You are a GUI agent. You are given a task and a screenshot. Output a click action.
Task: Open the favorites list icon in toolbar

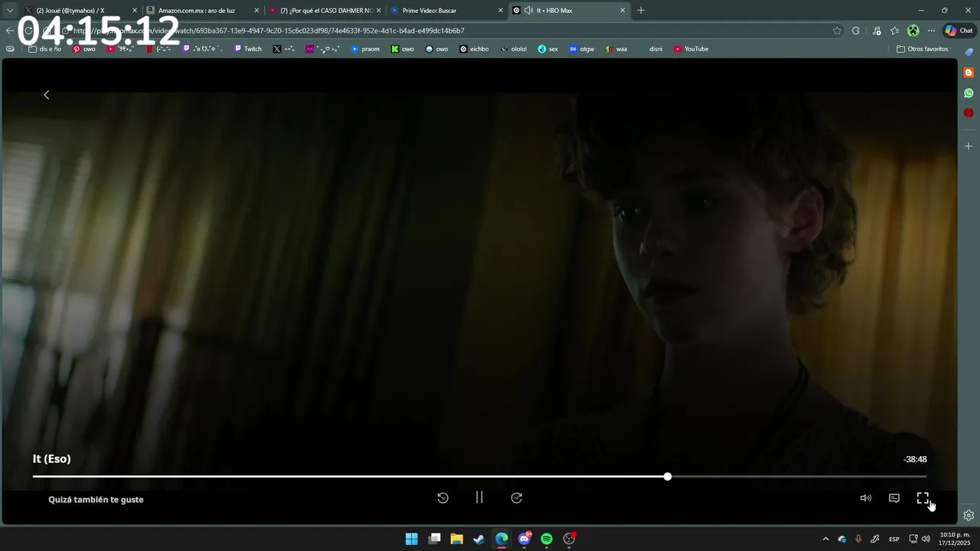[x=894, y=31]
